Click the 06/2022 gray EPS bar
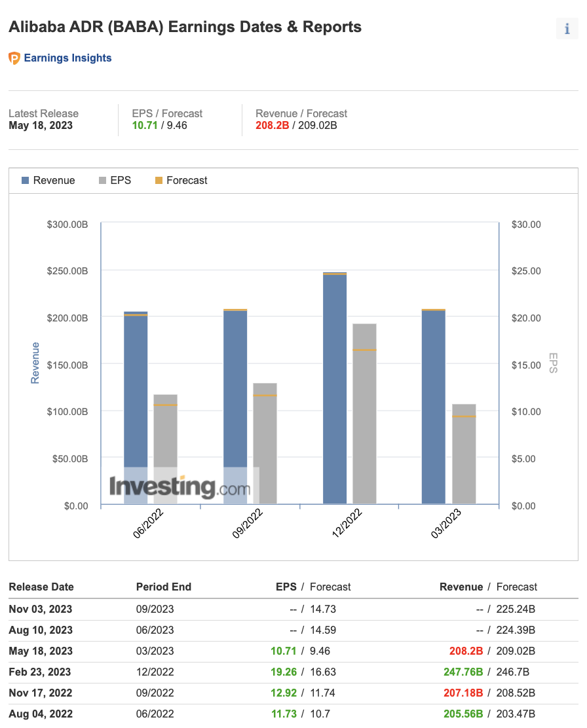Image resolution: width=587 pixels, height=728 pixels. (x=166, y=449)
